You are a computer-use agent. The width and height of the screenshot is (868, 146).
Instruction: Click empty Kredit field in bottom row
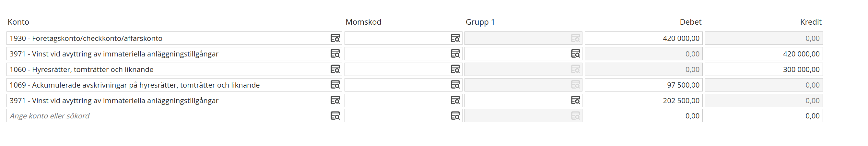click(x=763, y=116)
